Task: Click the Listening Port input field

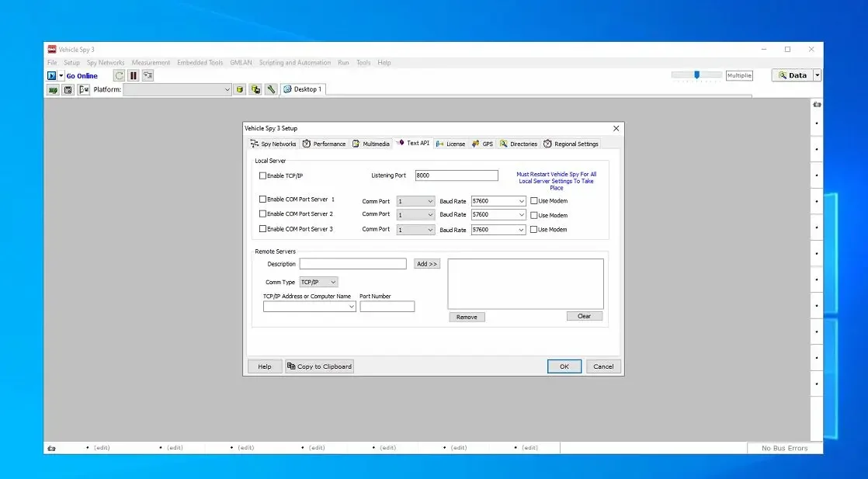Action: [457, 175]
